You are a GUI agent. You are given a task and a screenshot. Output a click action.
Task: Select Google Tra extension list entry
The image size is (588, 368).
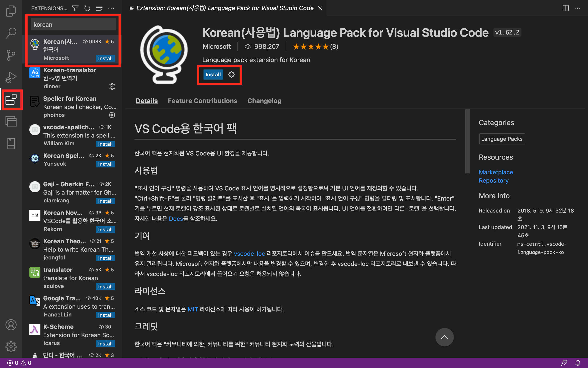pyautogui.click(x=72, y=306)
